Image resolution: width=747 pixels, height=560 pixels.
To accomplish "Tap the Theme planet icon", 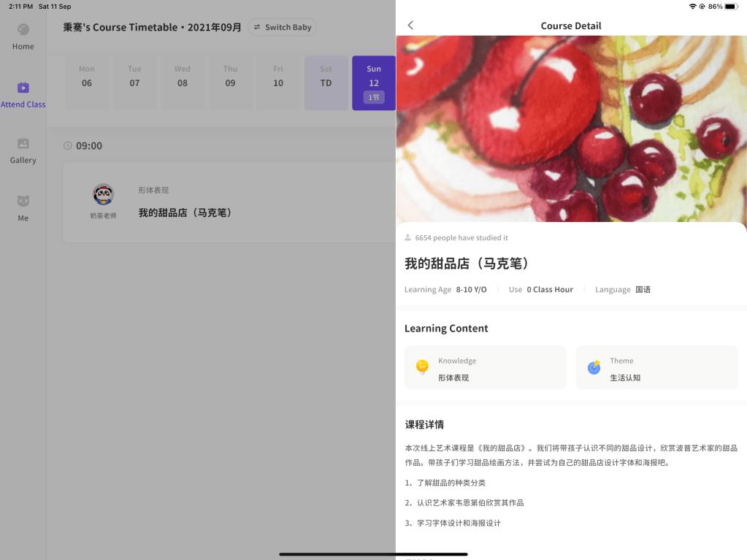I will click(594, 367).
